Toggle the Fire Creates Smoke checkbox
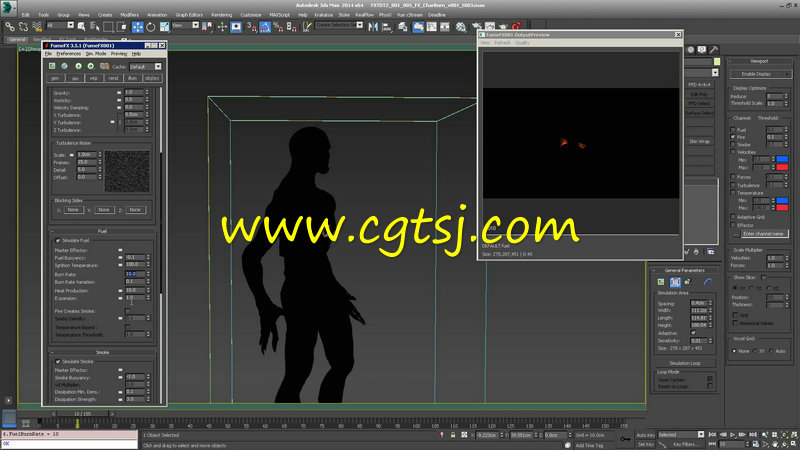Screen dimensions: 800x450 (128, 311)
